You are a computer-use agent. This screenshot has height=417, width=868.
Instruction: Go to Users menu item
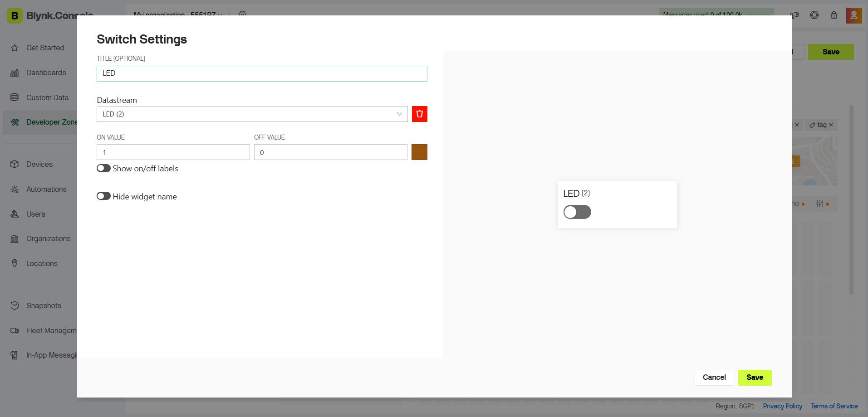click(36, 214)
